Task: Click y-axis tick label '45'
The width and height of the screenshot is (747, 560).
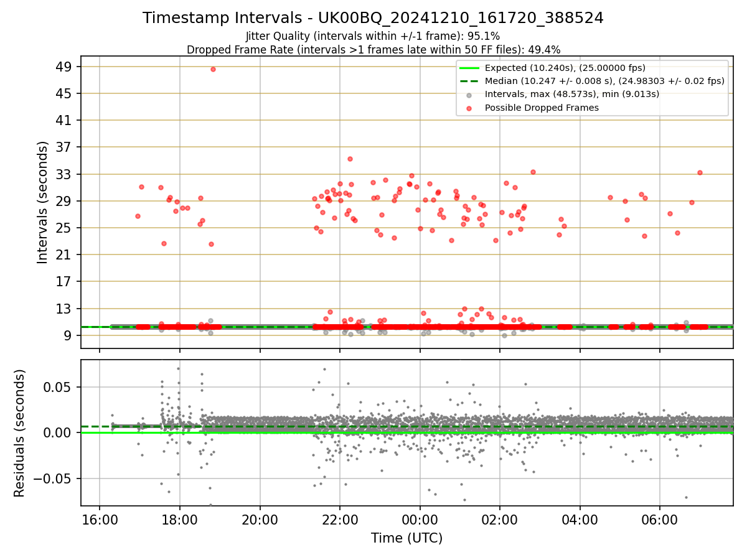Action: (65, 93)
